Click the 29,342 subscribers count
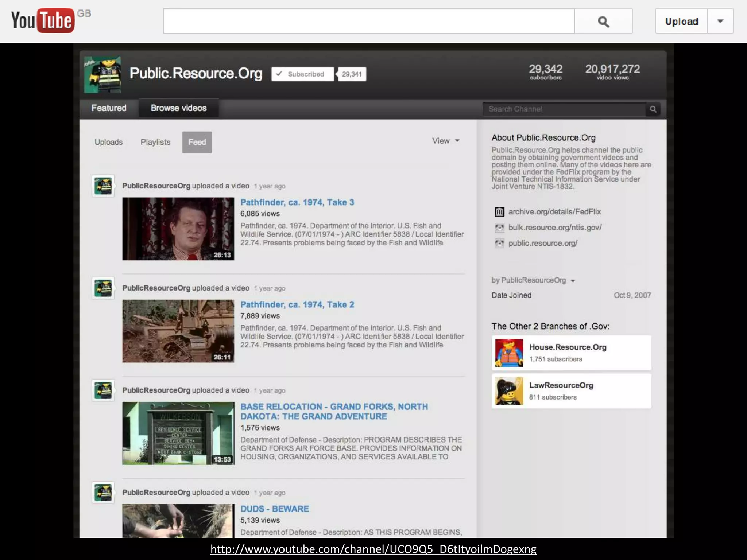The image size is (747, 560). click(546, 71)
